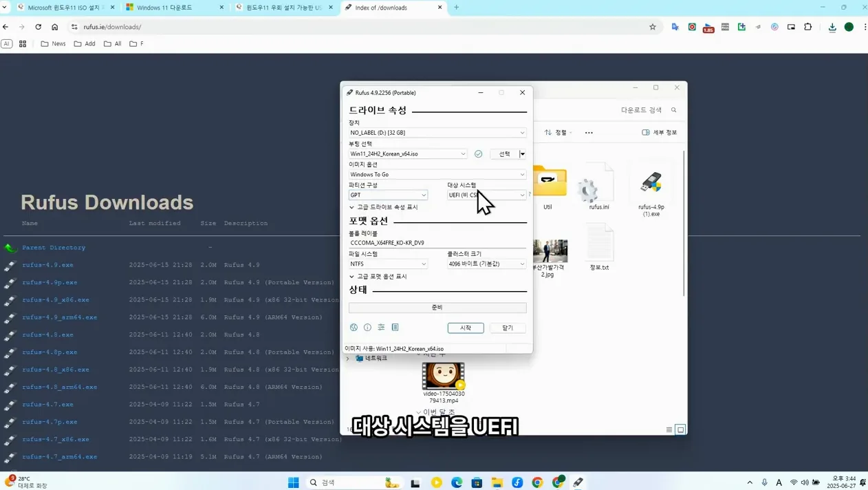The height and width of the screenshot is (490, 868).
Task: Open rufus-4.9p.exe download link
Action: click(x=50, y=282)
